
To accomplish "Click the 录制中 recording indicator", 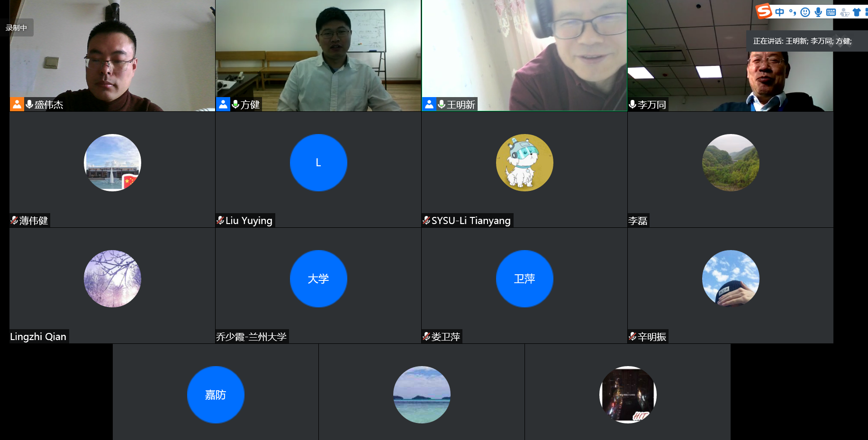I will [x=17, y=28].
